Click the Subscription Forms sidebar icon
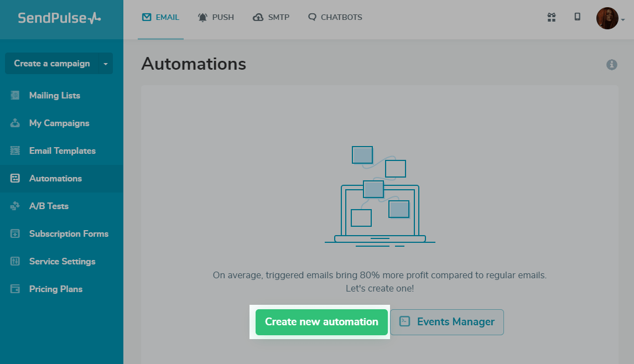The width and height of the screenshot is (634, 364). point(15,233)
